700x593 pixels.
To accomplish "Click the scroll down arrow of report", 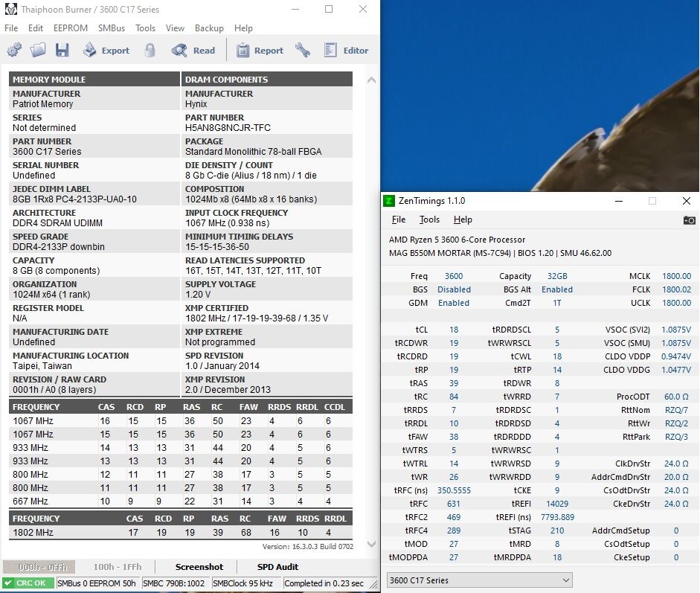I will point(371,544).
